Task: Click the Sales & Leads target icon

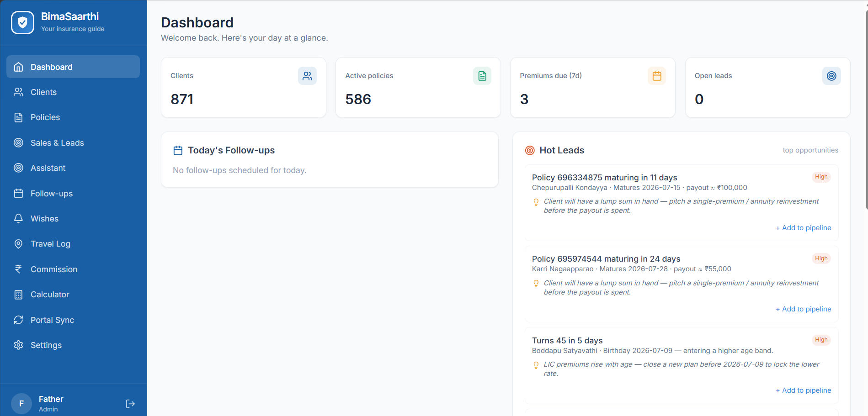Action: [18, 143]
